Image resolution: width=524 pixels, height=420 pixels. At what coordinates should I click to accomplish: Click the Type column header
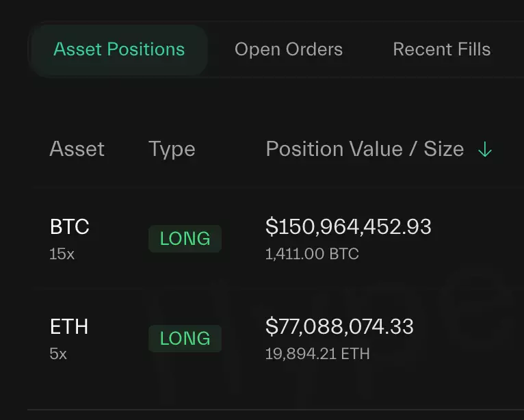point(172,149)
